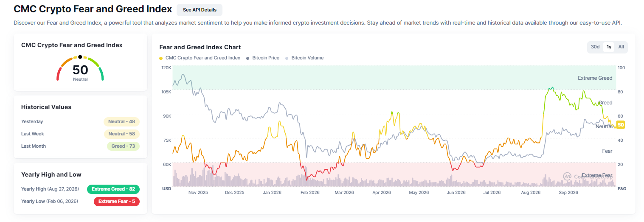Toggle Bitcoin Volume legend series
This screenshot has height=222, width=644.
(x=304, y=58)
